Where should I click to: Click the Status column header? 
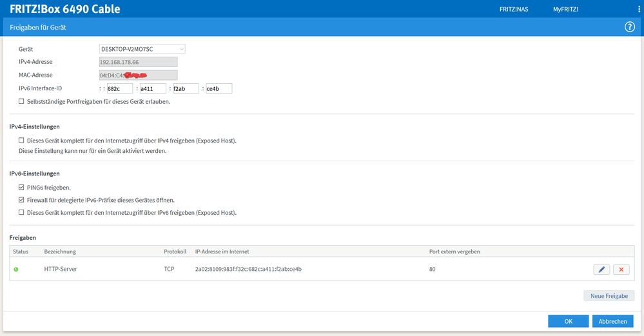click(21, 252)
